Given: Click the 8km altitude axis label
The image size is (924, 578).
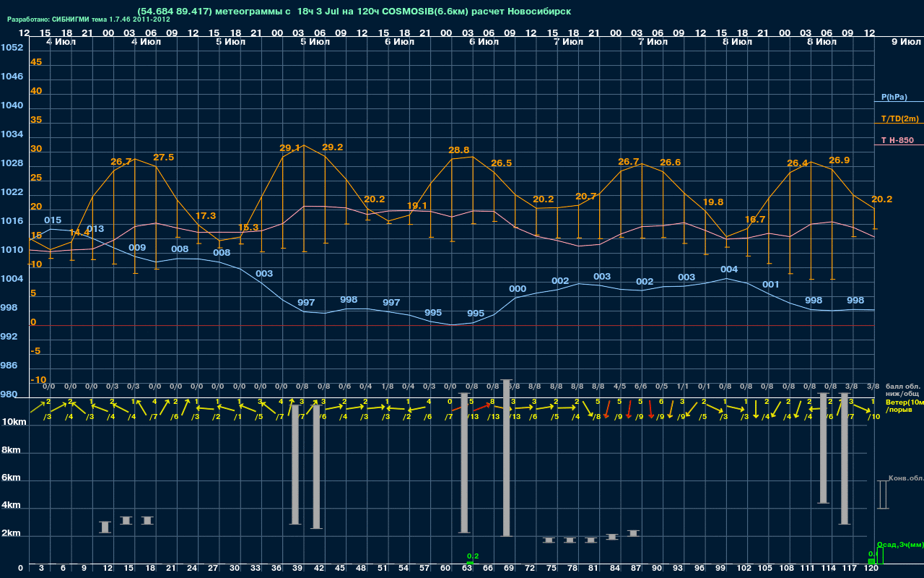Looking at the screenshot, I should click(x=12, y=449).
